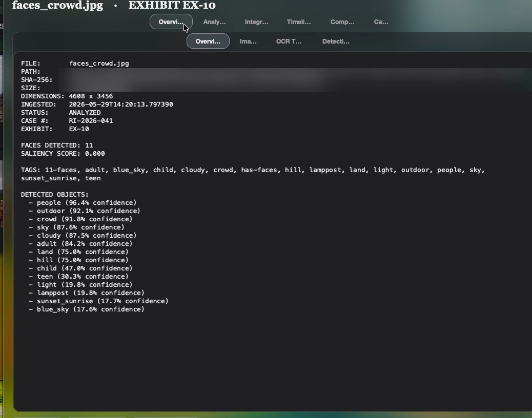Click the SALIENCY SCORE: 0.000 line

(63, 154)
